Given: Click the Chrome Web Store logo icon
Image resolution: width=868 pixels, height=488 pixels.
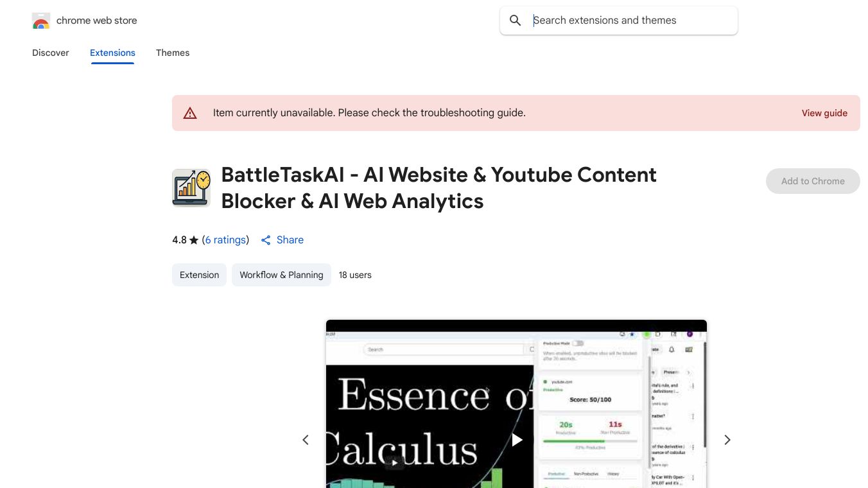Looking at the screenshot, I should pyautogui.click(x=41, y=21).
